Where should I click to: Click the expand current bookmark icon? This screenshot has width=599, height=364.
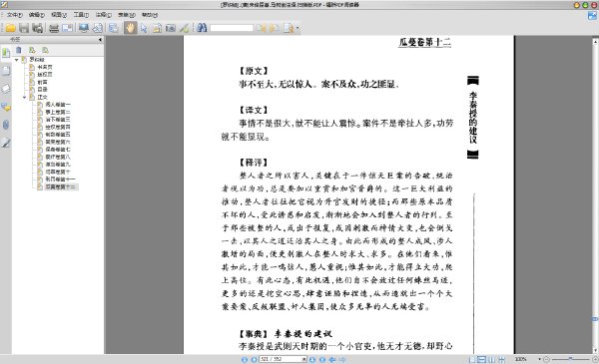(32, 50)
